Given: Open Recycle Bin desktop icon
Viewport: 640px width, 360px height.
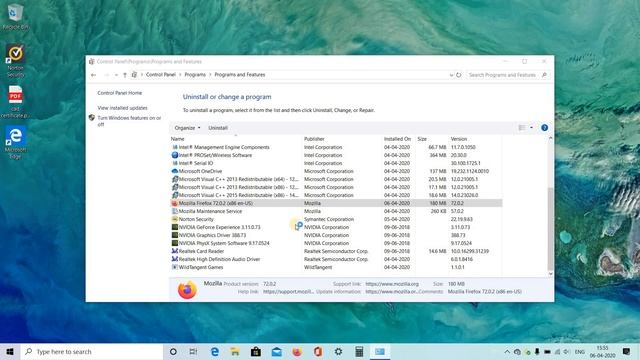Looking at the screenshot, I should pos(15,17).
